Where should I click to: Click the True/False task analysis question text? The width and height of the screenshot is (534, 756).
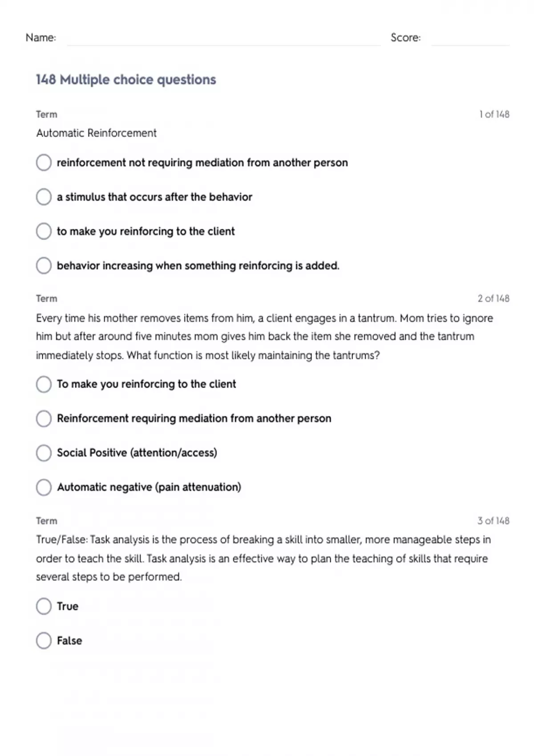click(x=263, y=558)
